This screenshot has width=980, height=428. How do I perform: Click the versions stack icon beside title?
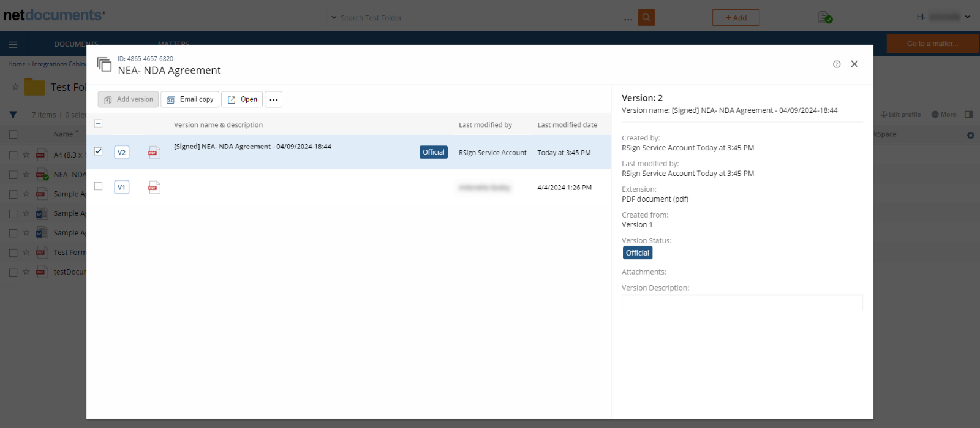pos(104,64)
